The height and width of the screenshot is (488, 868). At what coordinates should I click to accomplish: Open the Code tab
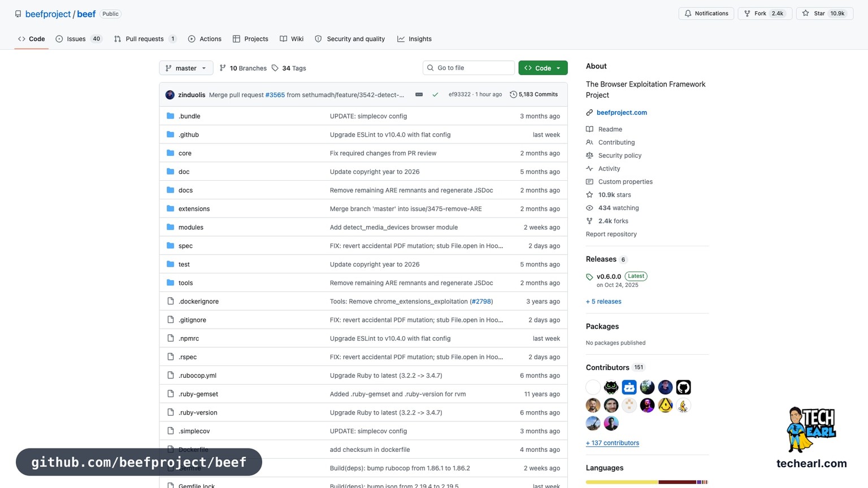[31, 39]
